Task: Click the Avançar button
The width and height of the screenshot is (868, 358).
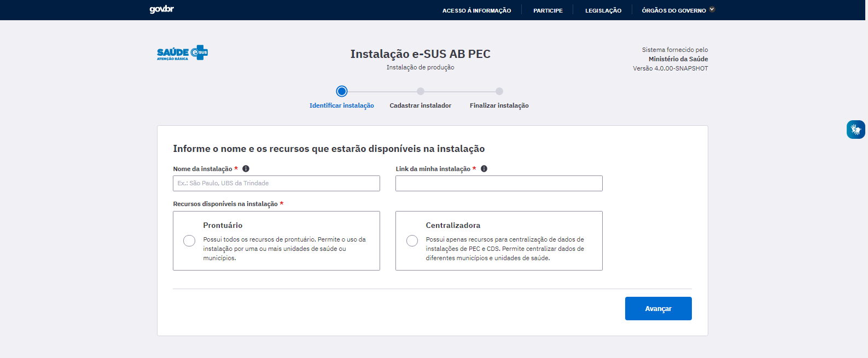Action: pyautogui.click(x=659, y=308)
